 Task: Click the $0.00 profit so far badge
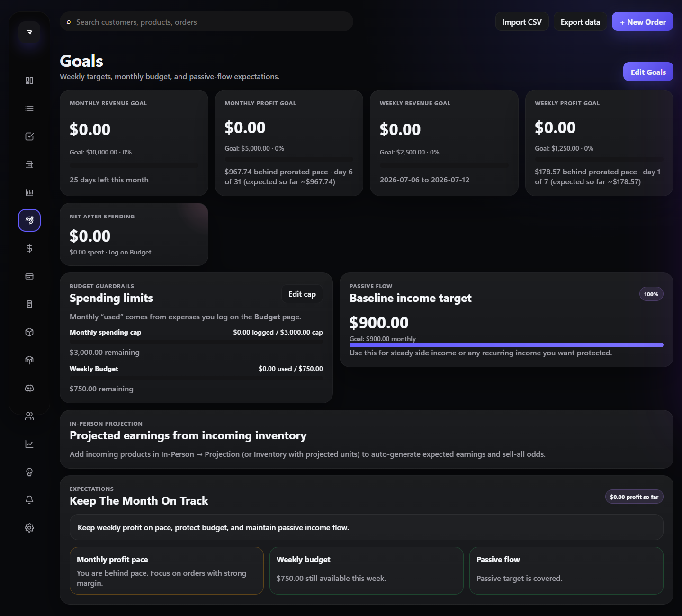[x=634, y=497]
